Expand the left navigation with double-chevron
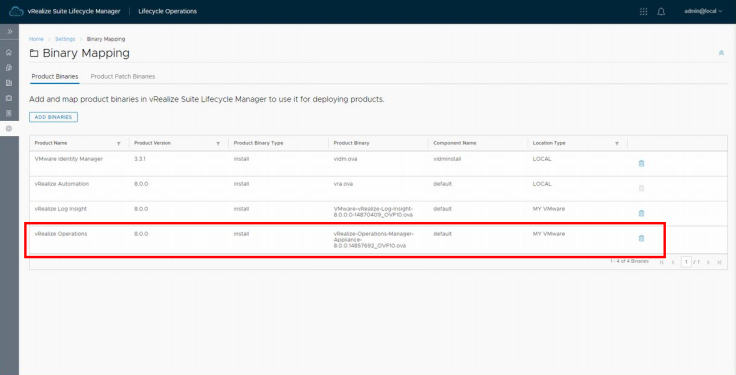 click(9, 31)
